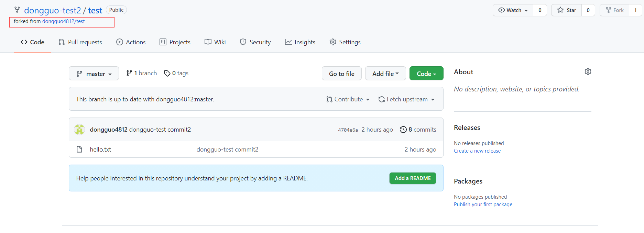Open the Insights tab
This screenshot has width=644, height=233.
pos(300,42)
